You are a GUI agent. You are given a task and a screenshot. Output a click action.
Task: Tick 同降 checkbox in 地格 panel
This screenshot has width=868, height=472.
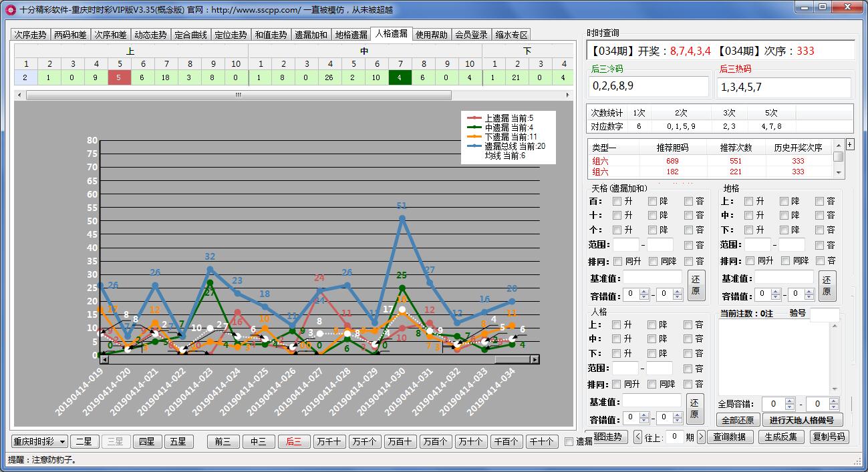click(786, 261)
